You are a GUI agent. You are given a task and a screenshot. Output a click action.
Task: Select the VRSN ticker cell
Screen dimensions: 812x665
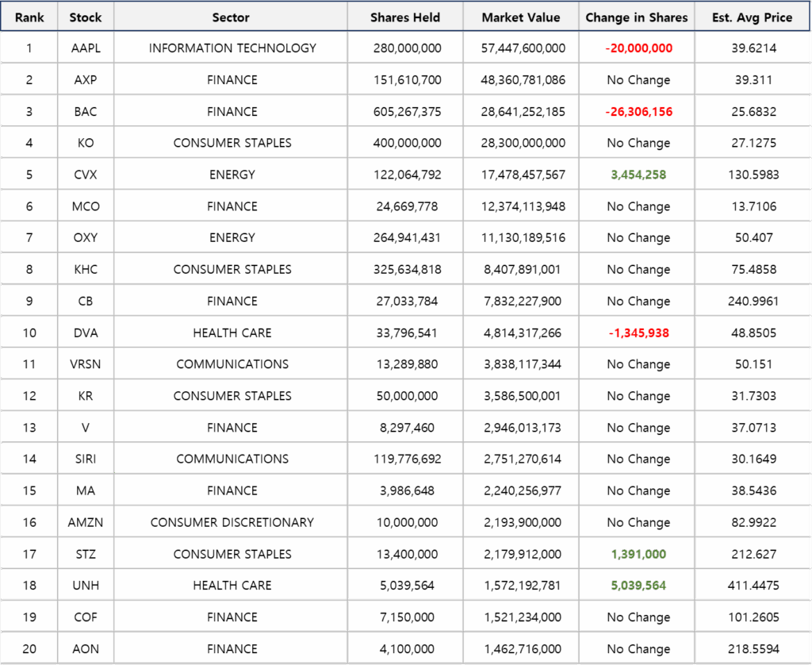(x=86, y=364)
